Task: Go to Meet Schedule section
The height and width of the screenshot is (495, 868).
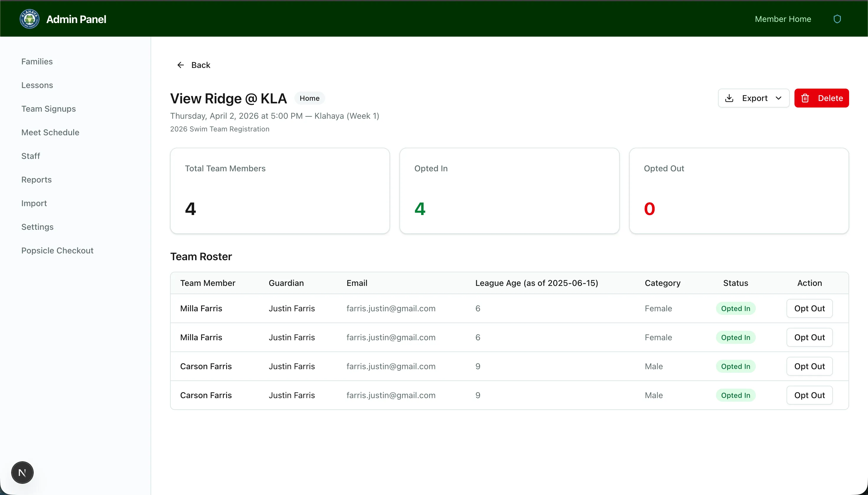Action: click(x=50, y=132)
